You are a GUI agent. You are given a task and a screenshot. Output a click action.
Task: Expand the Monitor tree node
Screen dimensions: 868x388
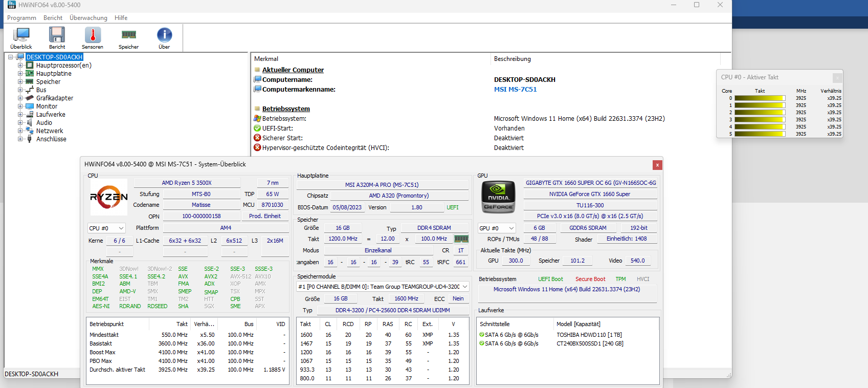point(20,106)
